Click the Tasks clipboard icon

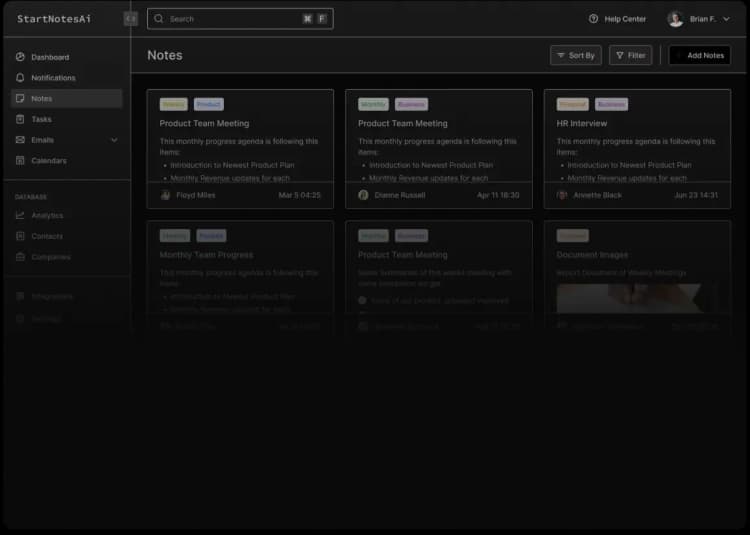20,119
